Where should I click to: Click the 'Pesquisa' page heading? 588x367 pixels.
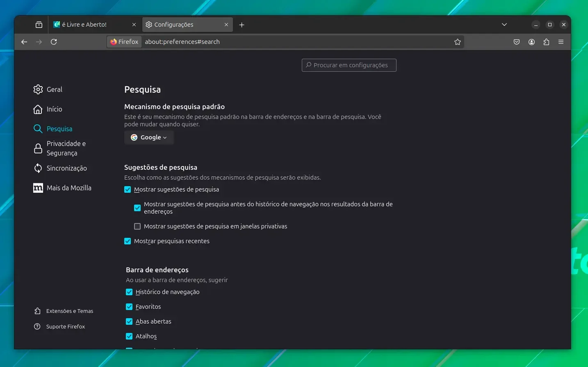(x=142, y=89)
